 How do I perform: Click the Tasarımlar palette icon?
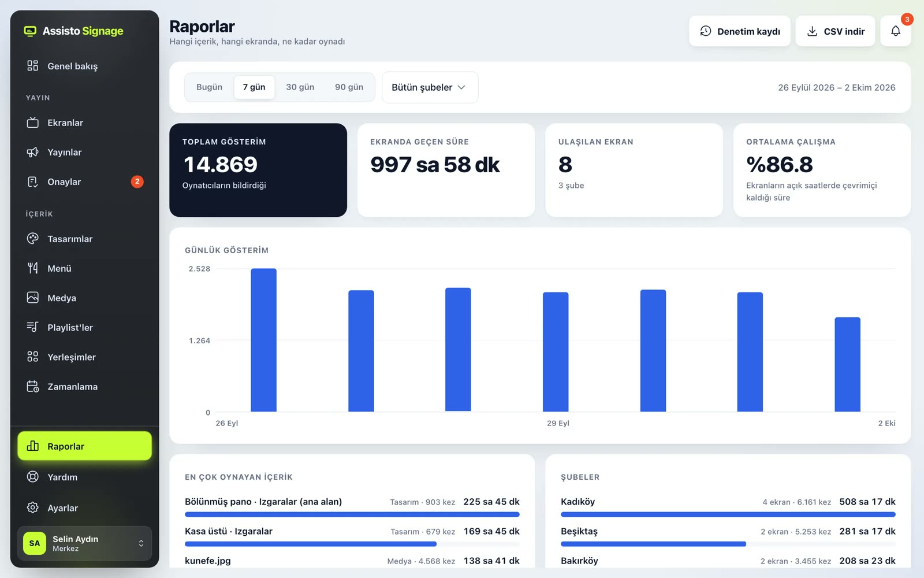pyautogui.click(x=33, y=239)
